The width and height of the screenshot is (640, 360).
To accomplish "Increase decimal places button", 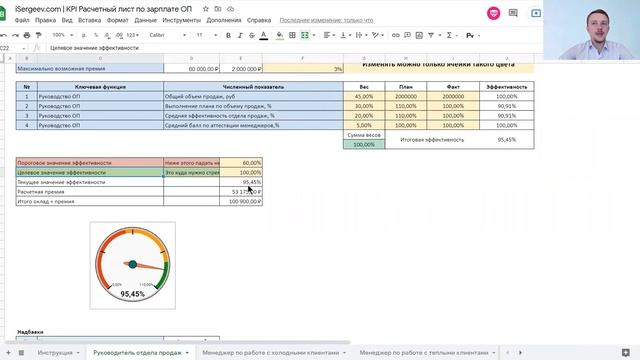I will click(x=119, y=36).
